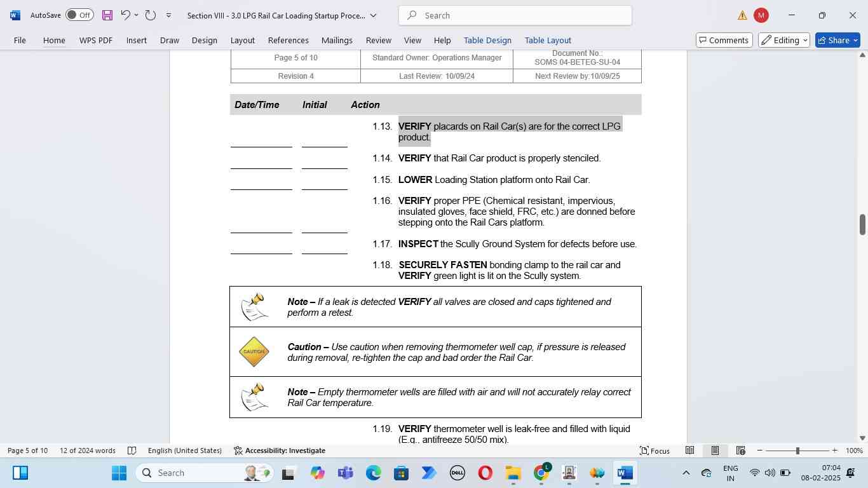This screenshot has width=868, height=488.
Task: Open the File menu
Action: 20,40
